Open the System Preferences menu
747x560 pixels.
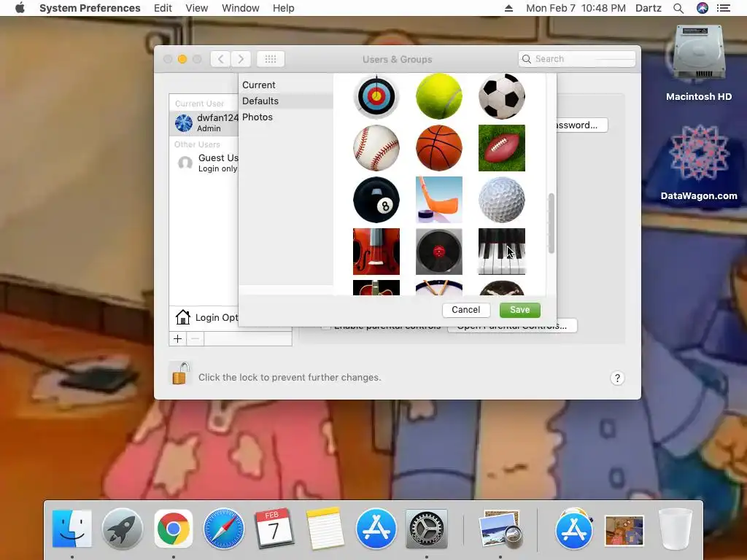pyautogui.click(x=90, y=8)
